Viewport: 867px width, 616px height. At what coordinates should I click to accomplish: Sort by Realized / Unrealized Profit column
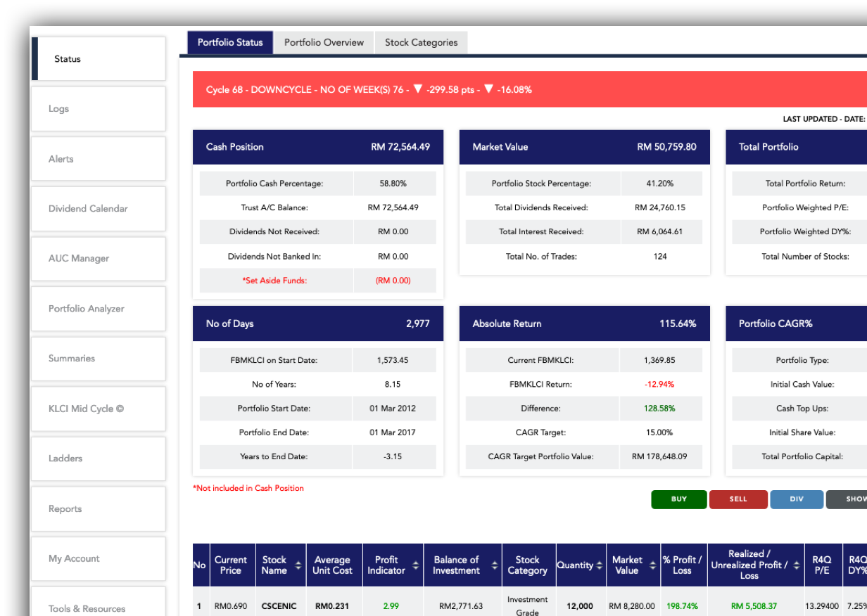click(x=797, y=565)
